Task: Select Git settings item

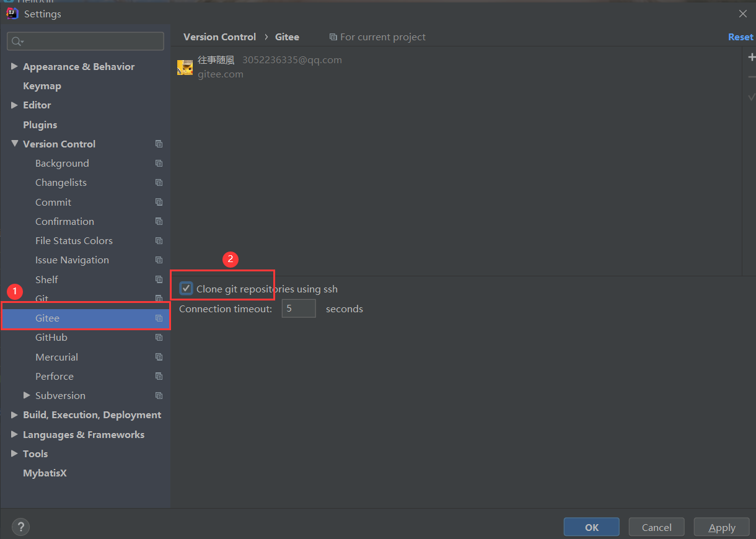Action: click(42, 299)
